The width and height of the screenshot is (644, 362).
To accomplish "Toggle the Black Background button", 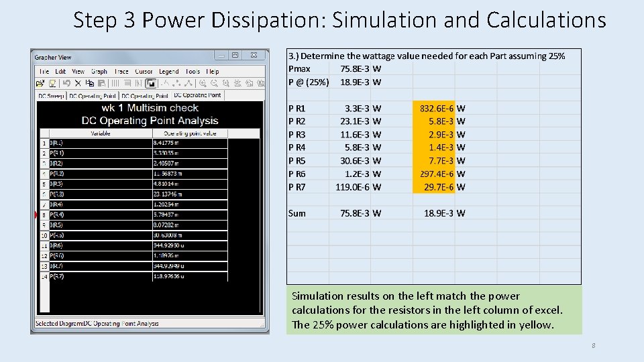I will point(151,83).
